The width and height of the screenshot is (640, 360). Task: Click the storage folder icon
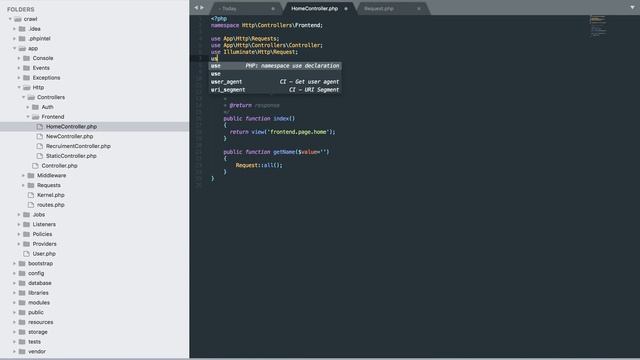pyautogui.click(x=22, y=332)
